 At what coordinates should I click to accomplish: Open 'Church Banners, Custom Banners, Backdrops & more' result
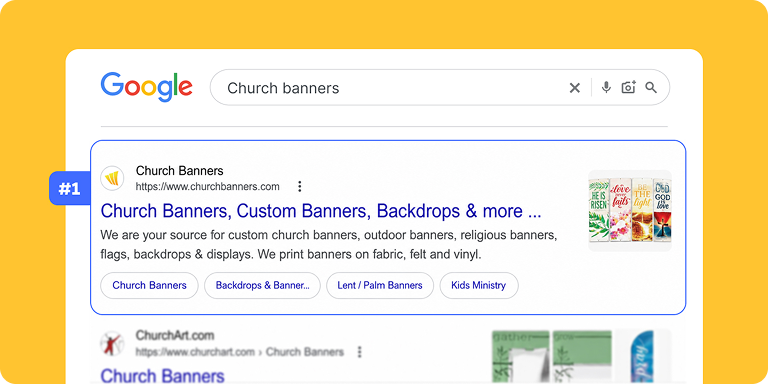(321, 211)
